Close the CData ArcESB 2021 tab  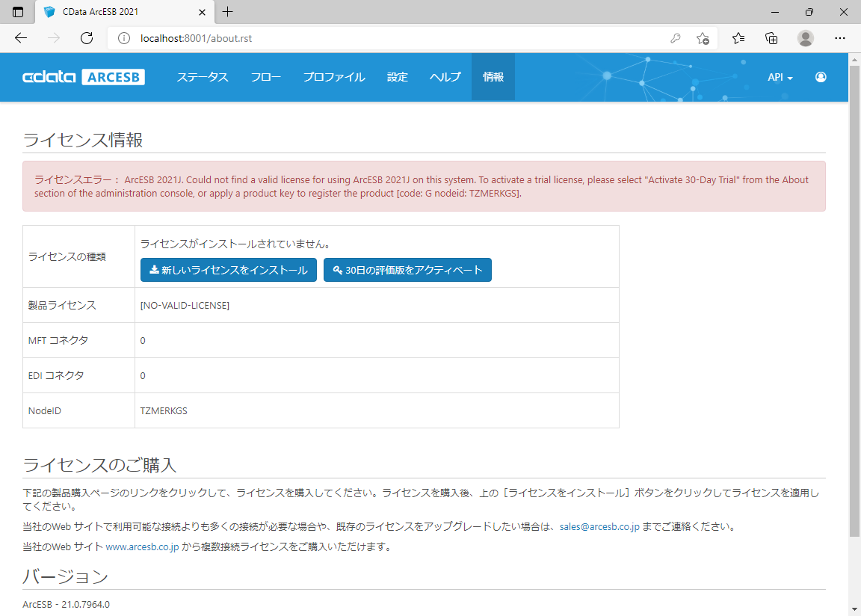[x=202, y=11]
